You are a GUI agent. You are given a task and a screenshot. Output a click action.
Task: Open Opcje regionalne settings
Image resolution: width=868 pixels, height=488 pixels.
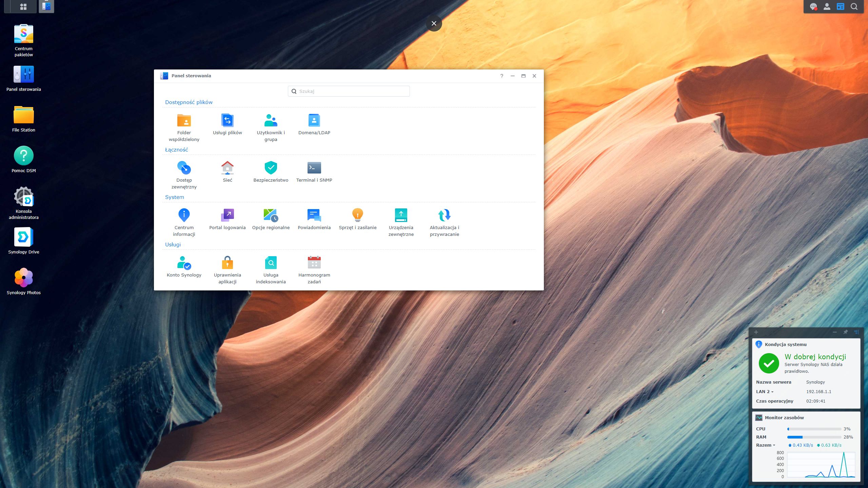coord(271,219)
